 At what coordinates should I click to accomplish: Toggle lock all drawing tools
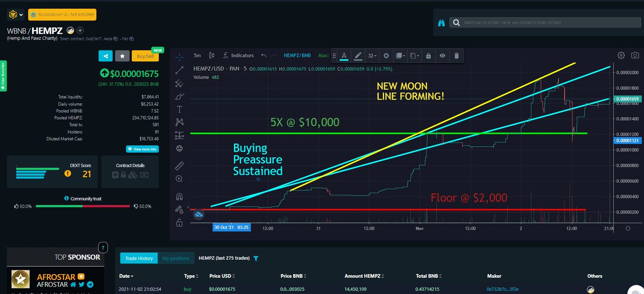click(x=179, y=223)
